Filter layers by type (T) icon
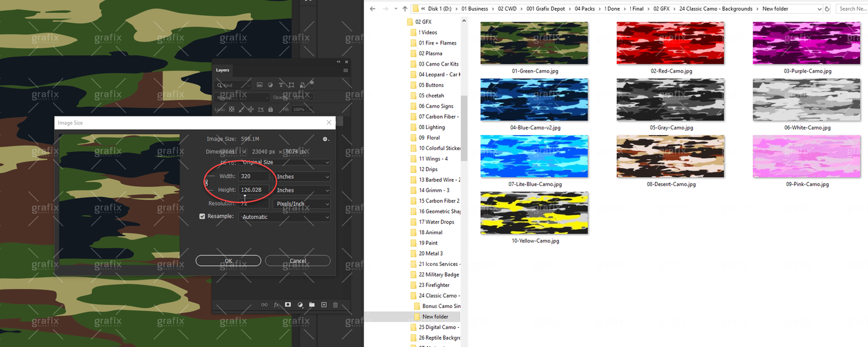This screenshot has height=347, width=868. tap(281, 85)
